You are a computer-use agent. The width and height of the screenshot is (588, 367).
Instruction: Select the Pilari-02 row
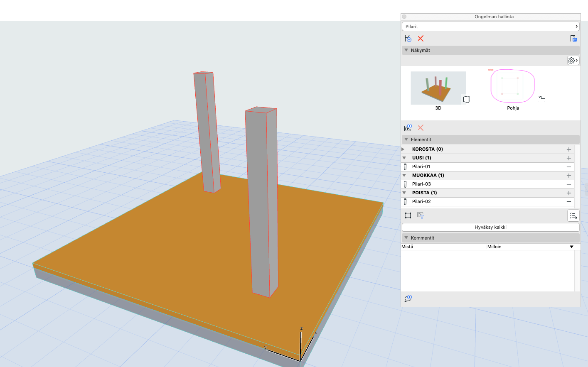(488, 201)
